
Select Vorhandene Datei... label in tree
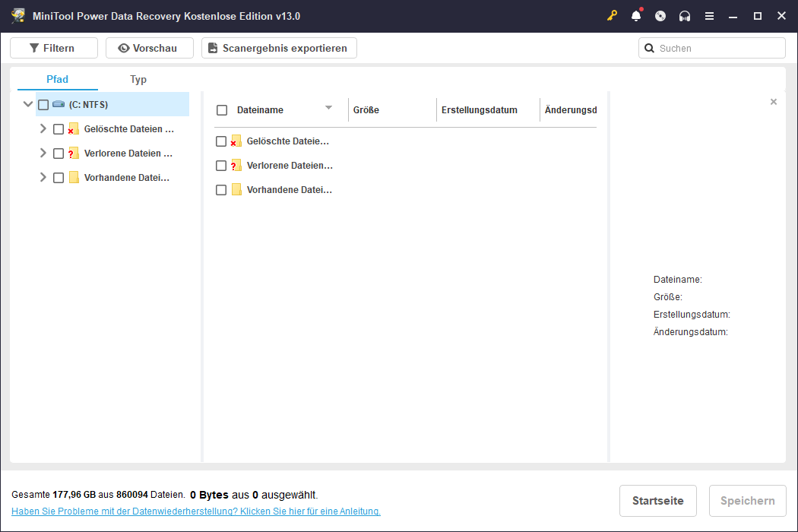pyautogui.click(x=127, y=178)
